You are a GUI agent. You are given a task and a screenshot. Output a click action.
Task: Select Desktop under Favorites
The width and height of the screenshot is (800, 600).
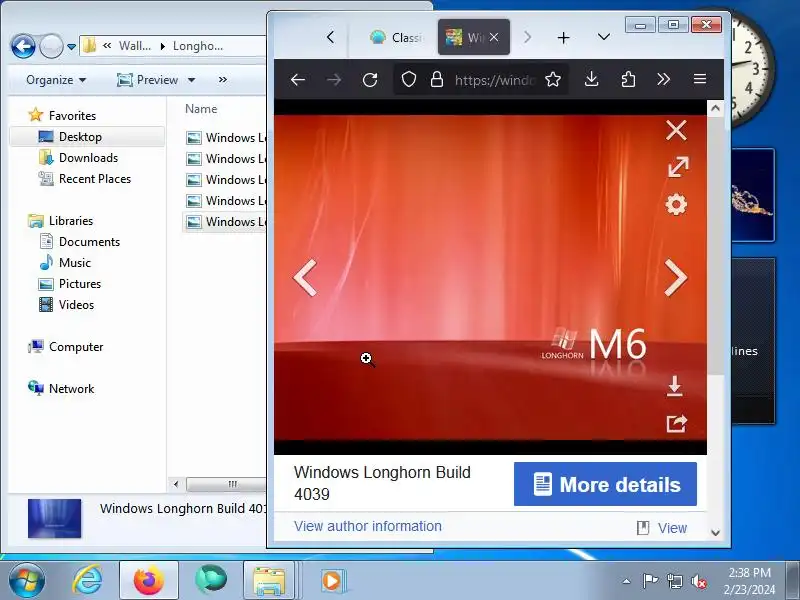87,137
